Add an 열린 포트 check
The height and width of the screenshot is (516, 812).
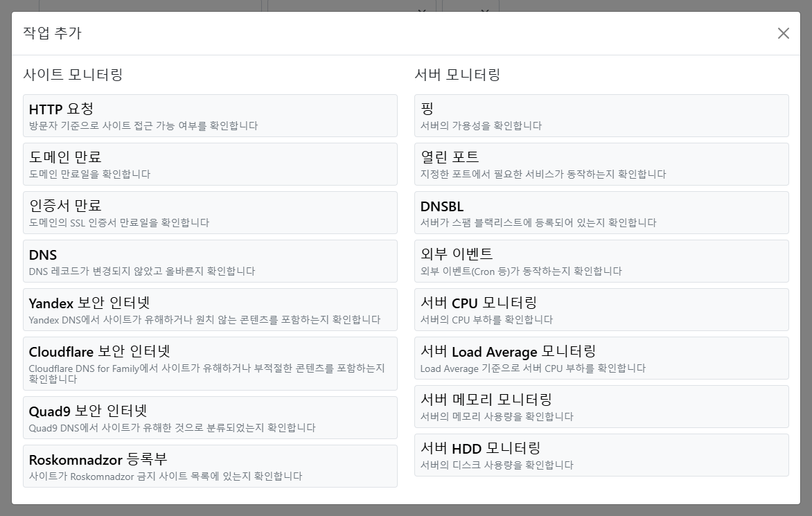[601, 163]
